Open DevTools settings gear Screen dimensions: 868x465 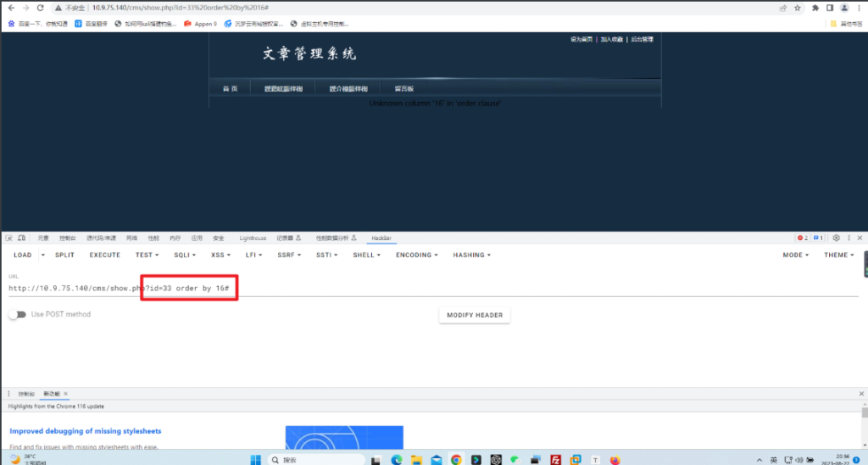tap(836, 238)
